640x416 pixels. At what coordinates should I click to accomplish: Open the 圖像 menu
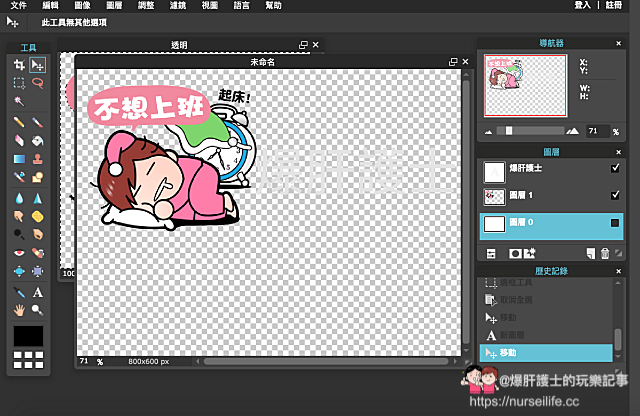tap(82, 5)
